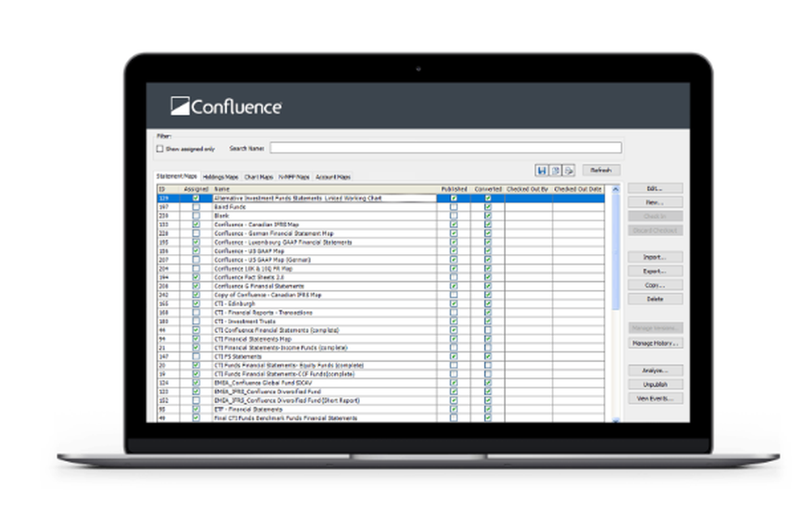Click the Export... button
The image size is (812, 518).
tap(655, 271)
